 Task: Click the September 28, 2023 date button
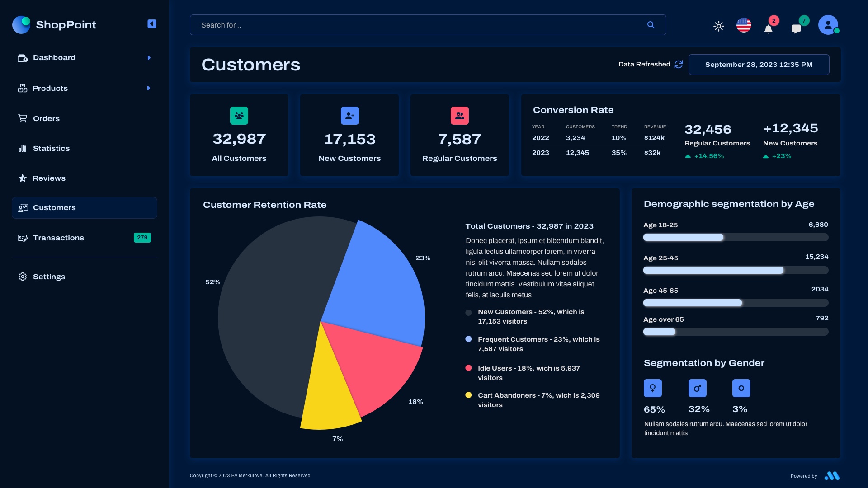(x=759, y=65)
